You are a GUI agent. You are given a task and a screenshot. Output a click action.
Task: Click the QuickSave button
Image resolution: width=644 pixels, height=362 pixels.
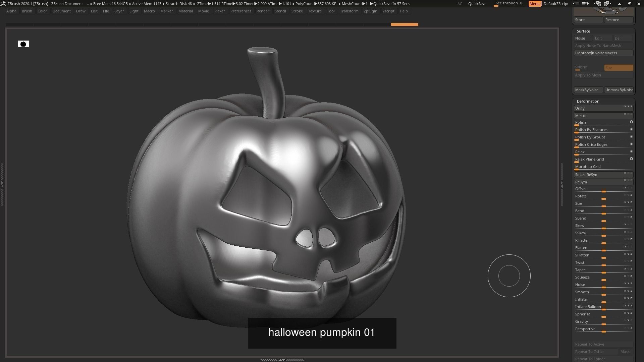477,4
